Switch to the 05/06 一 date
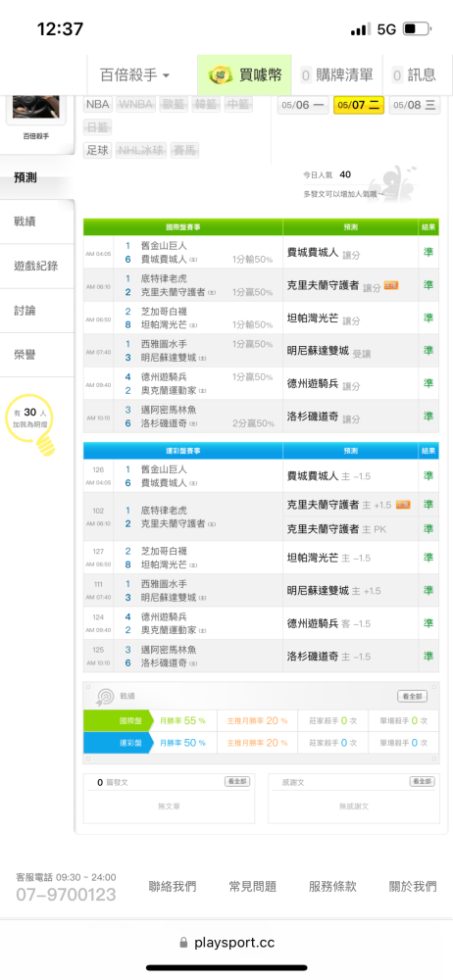This screenshot has width=453, height=980. click(x=303, y=105)
